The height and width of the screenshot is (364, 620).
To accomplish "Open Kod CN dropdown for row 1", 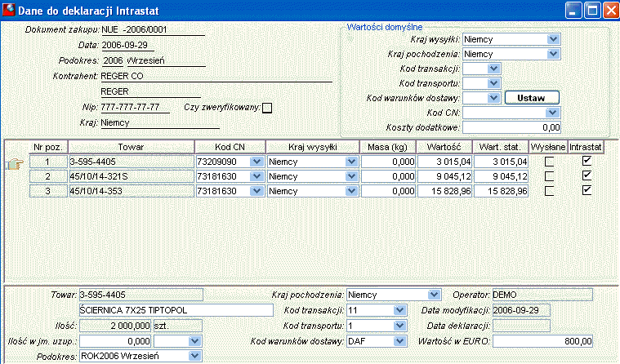I will [x=256, y=162].
